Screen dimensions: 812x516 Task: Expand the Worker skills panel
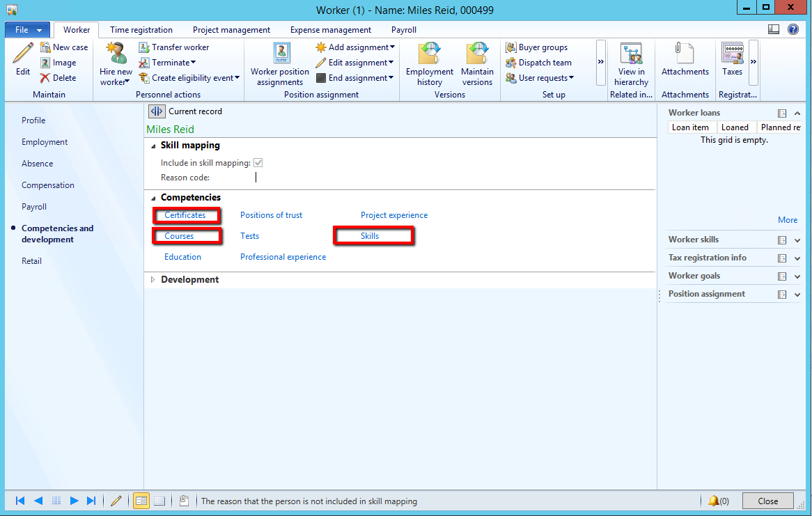click(x=797, y=240)
